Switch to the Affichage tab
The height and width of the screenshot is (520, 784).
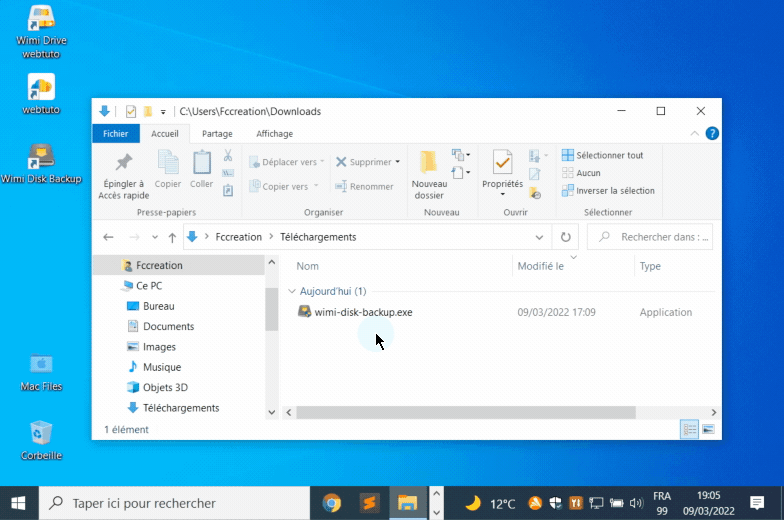[x=274, y=134]
